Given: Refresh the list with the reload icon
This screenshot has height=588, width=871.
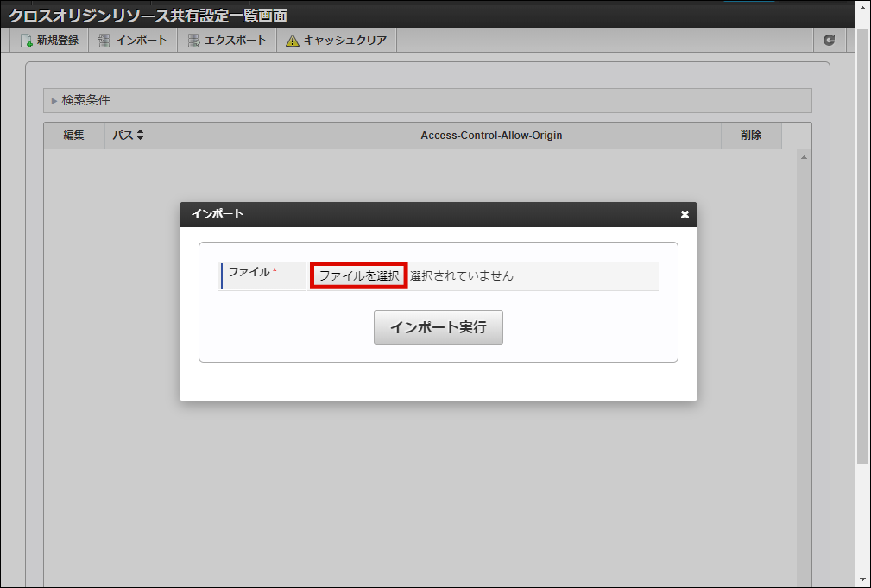Looking at the screenshot, I should (829, 40).
